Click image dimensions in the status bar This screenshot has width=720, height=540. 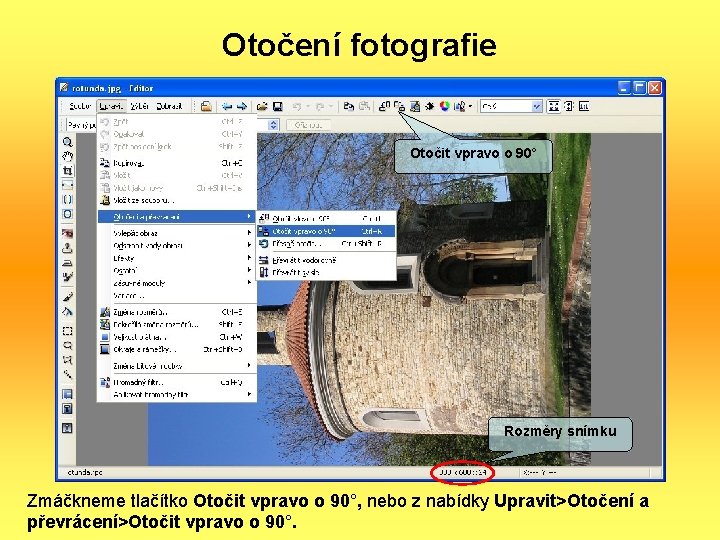pos(462,472)
